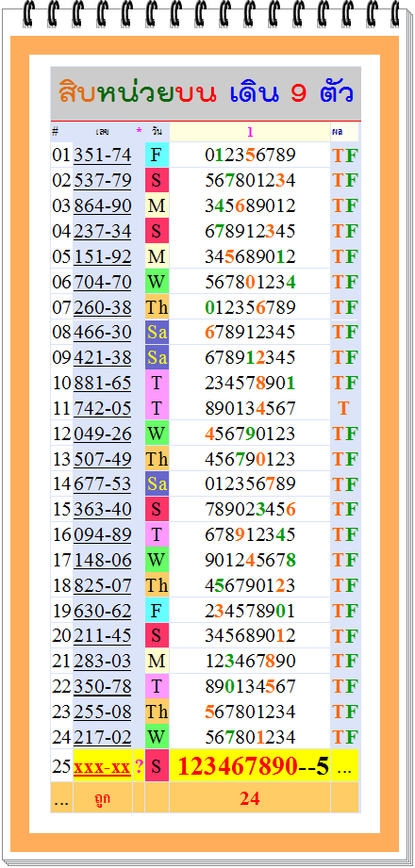
Task: Click the red ถูก label in bottom row
Action: click(x=103, y=799)
